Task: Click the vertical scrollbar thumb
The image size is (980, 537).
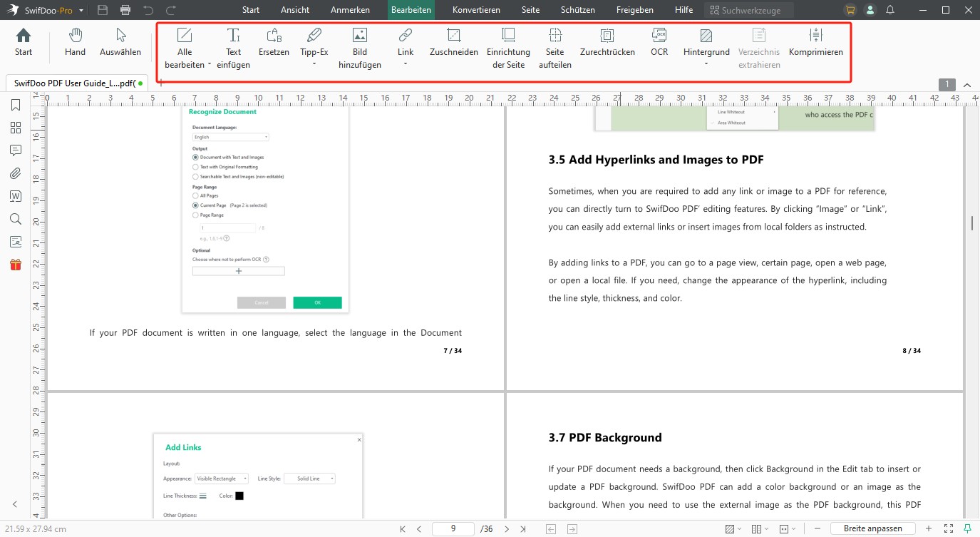Action: [x=972, y=223]
